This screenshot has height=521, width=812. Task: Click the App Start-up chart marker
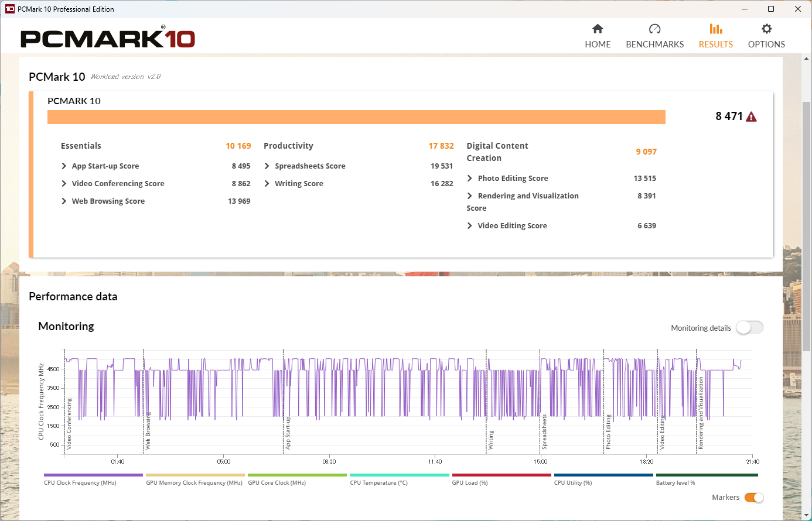tap(288, 433)
